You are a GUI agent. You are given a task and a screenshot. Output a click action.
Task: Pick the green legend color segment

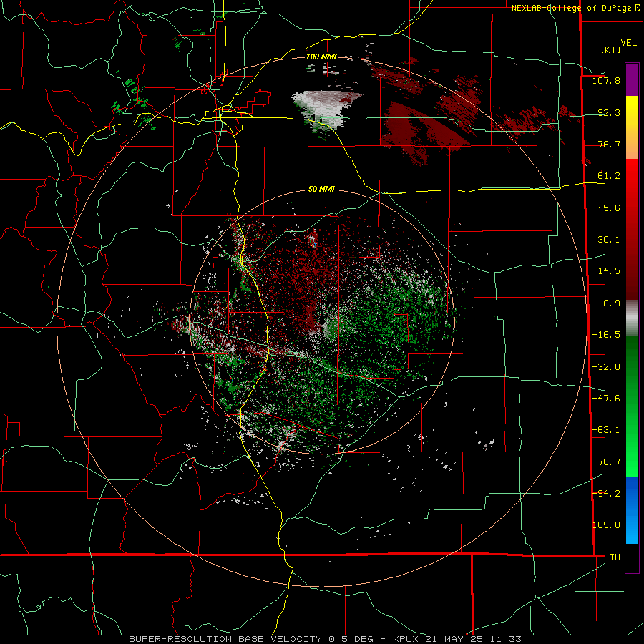click(632, 406)
